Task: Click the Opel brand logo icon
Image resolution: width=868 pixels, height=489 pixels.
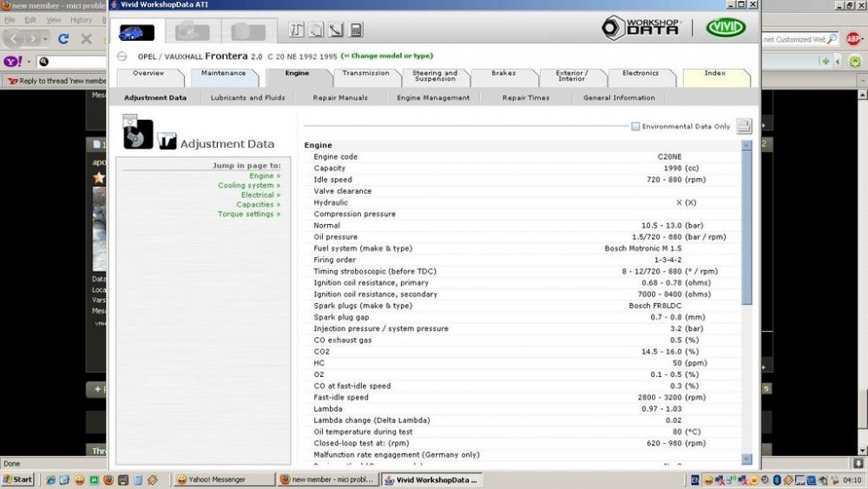Action: [x=122, y=56]
